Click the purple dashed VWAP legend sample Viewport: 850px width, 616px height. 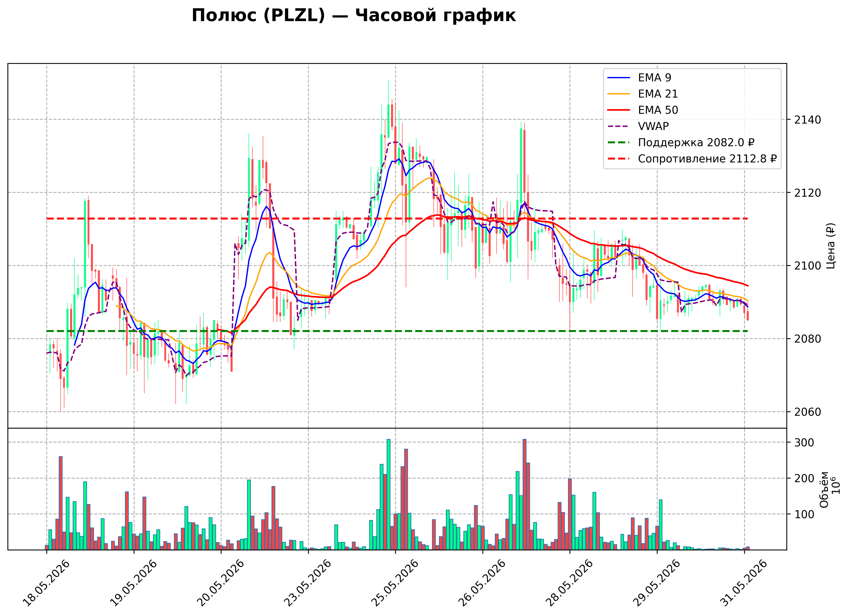(x=619, y=126)
